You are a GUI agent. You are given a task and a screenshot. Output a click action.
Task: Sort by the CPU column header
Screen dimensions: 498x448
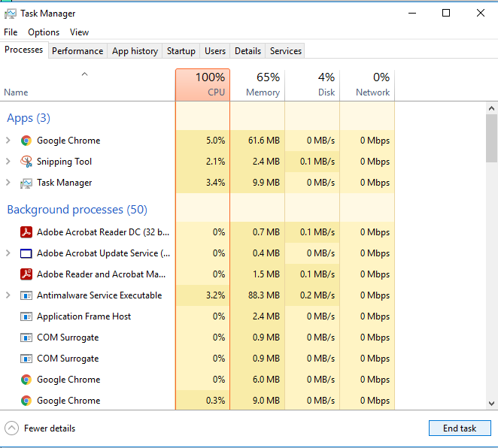pos(202,85)
